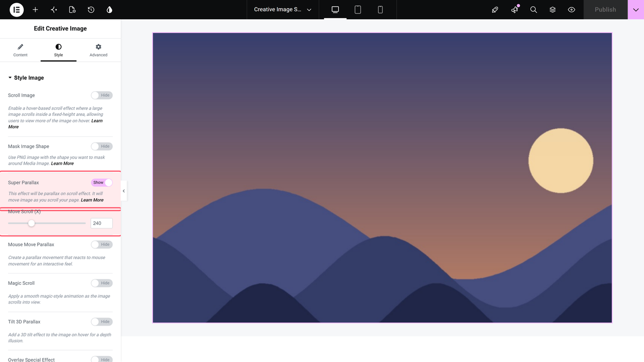
Task: Expand publish options arrow
Action: tap(636, 10)
